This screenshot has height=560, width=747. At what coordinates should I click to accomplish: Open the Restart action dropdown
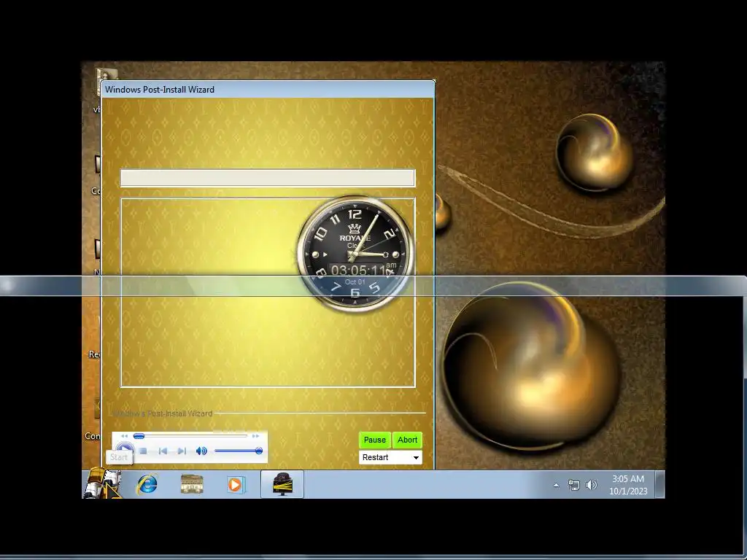(390, 457)
